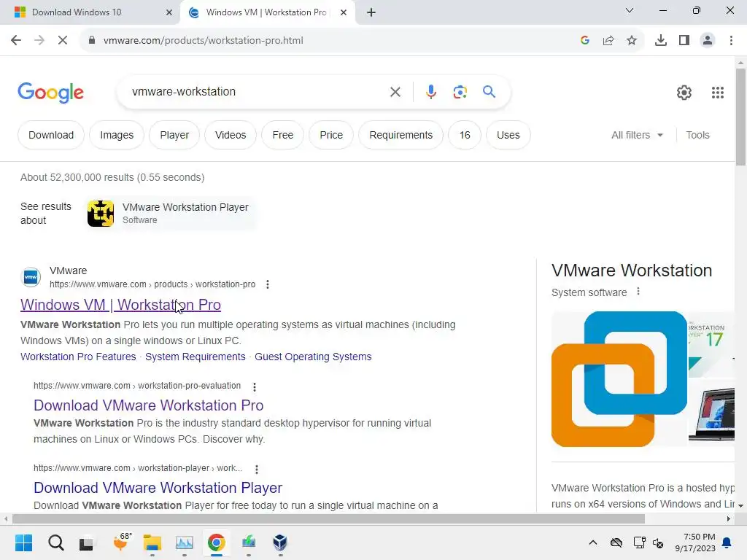747x560 pixels.
Task: Click VMware favicon in search result
Action: click(31, 277)
